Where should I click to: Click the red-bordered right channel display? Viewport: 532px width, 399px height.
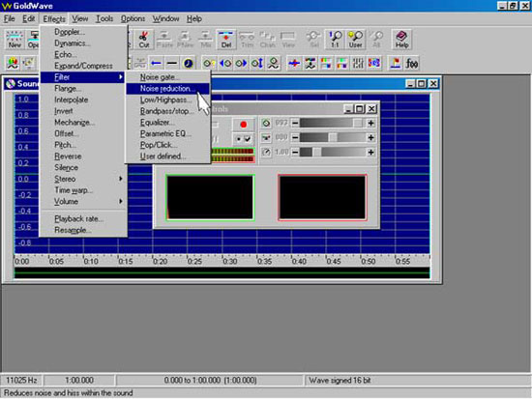322,198
